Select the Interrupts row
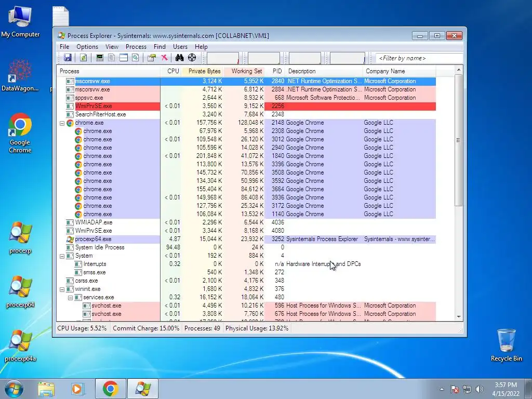 tap(247, 264)
